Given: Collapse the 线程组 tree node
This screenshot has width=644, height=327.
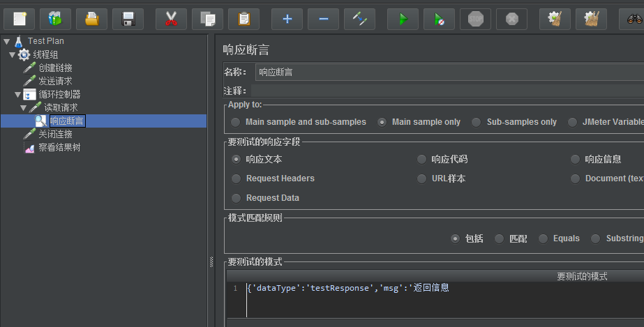Looking at the screenshot, I should point(13,54).
